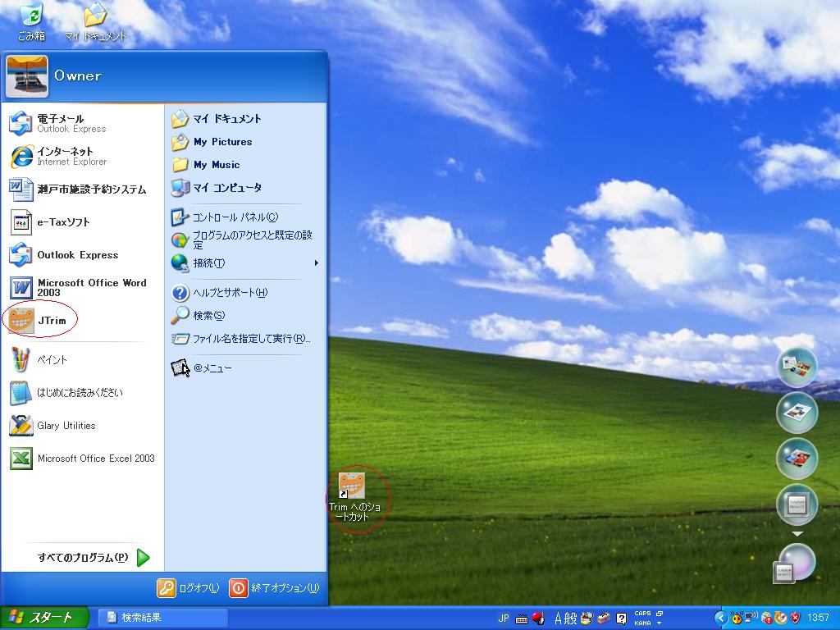Click the IME toolbox icon
Image resolution: width=840 pixels, height=630 pixels.
pos(604,619)
